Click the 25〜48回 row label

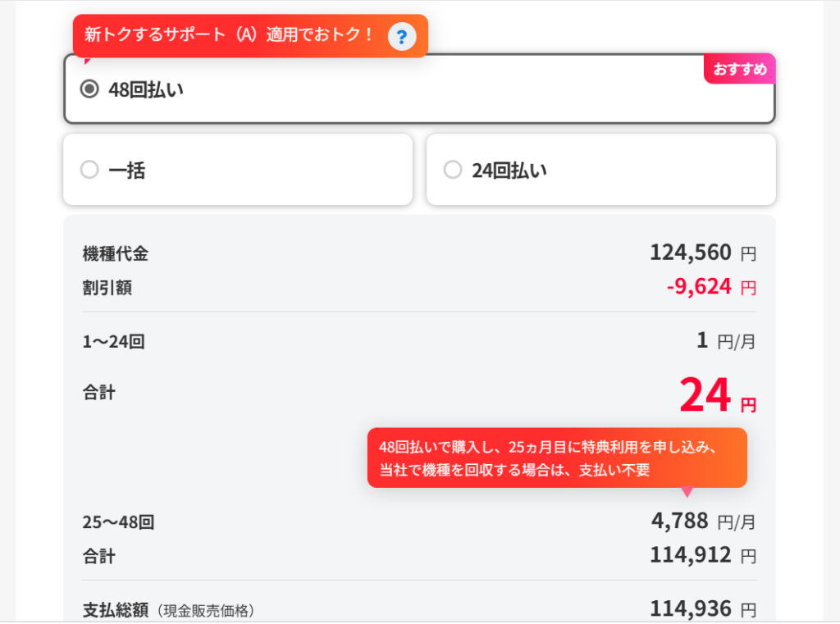[x=119, y=522]
